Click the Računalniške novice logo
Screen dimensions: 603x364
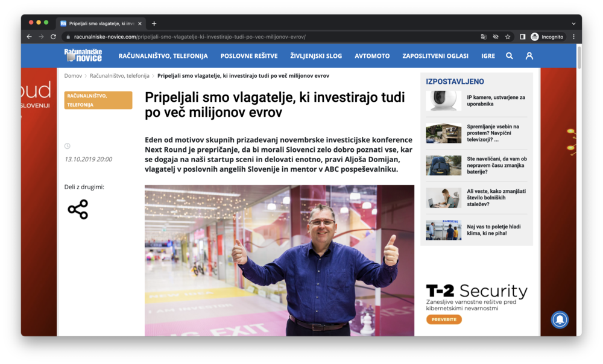[83, 55]
